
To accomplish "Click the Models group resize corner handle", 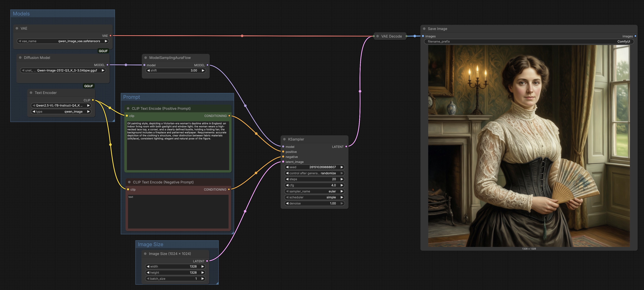I will (113, 121).
